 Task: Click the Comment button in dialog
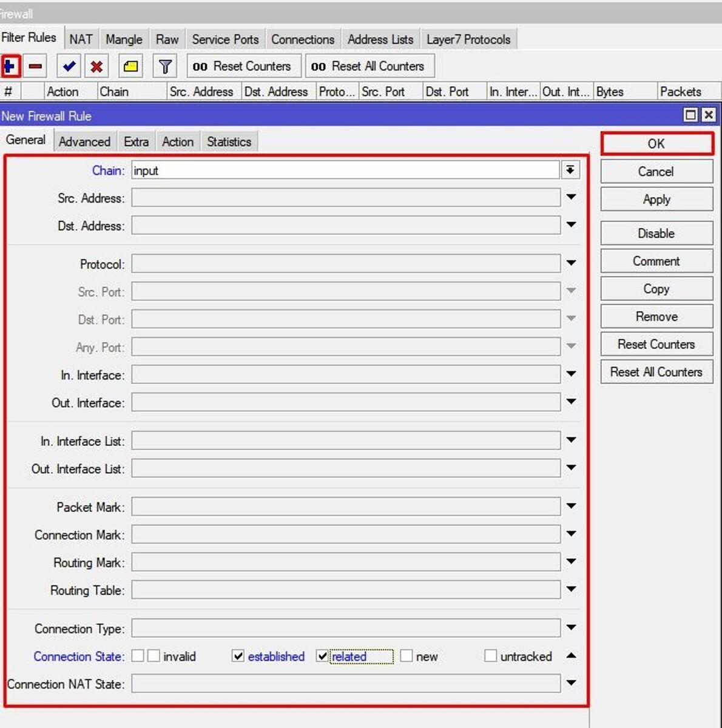[656, 261]
